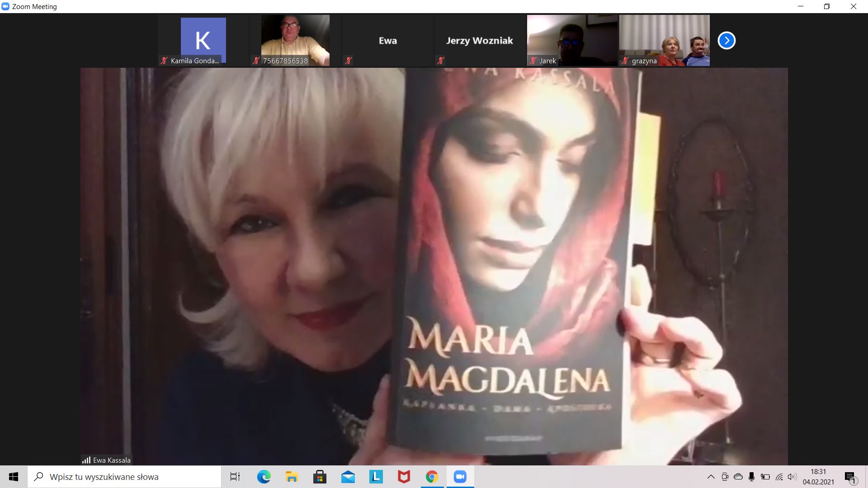Click the muted microphone icon on Kamila's tile
868x488 pixels.
pyautogui.click(x=164, y=61)
